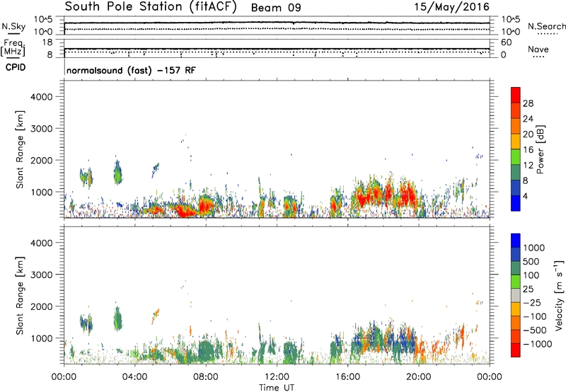
Task: Click the velocity echo patch near 01:00 UT
Action: click(86, 323)
